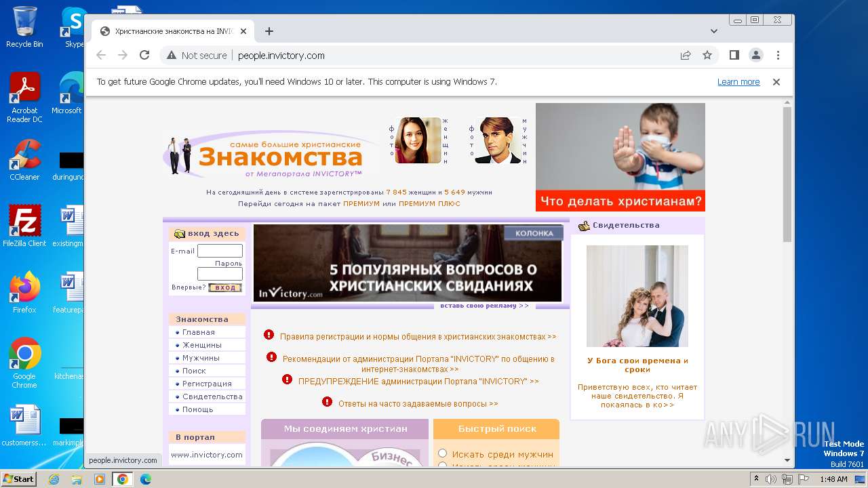The height and width of the screenshot is (488, 868).
Task: Open Firefox desktop shortcut
Action: 24,293
